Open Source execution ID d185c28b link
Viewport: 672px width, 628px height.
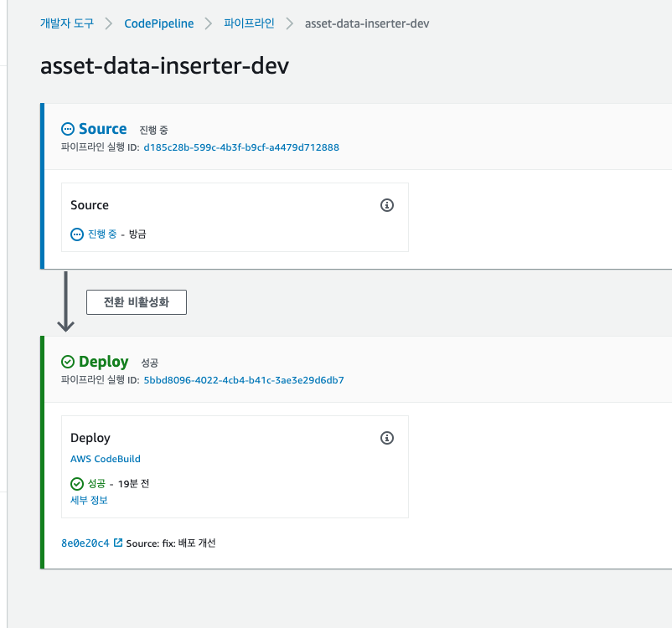[241, 147]
